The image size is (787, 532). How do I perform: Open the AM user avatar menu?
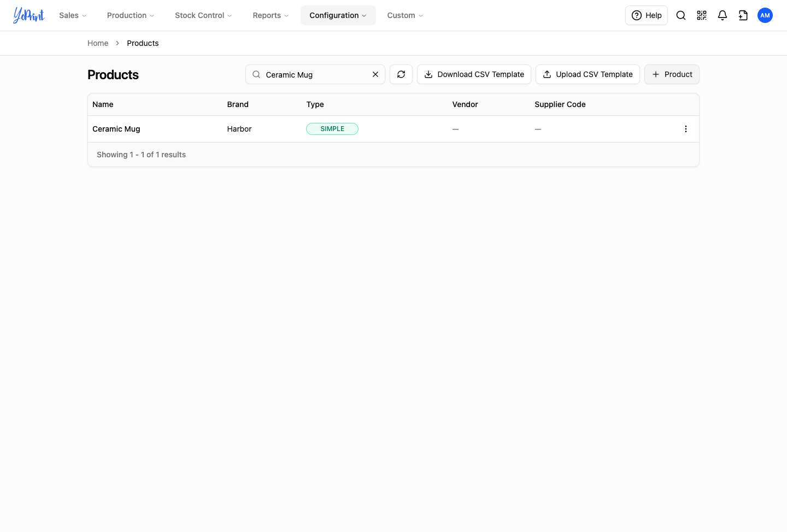[765, 15]
